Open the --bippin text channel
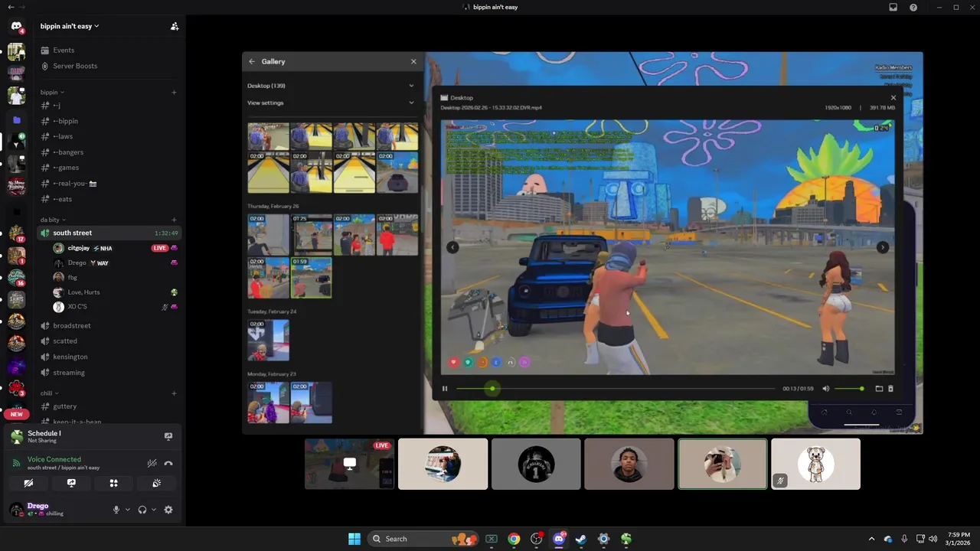This screenshot has width=980, height=551. pos(107,121)
